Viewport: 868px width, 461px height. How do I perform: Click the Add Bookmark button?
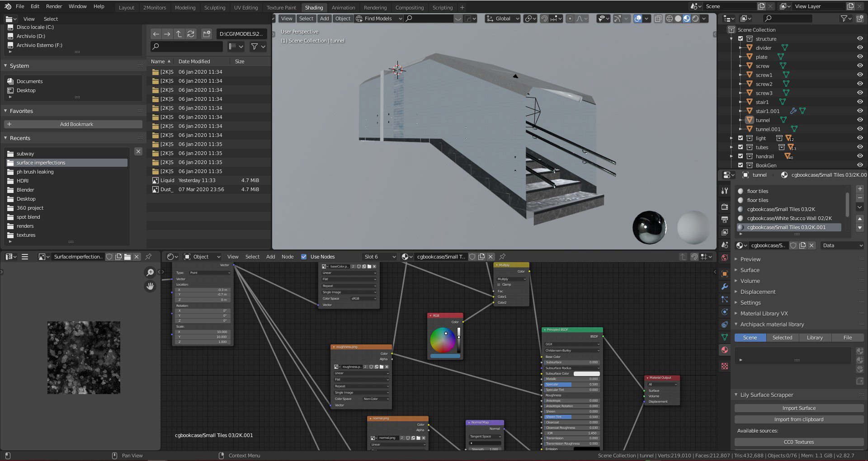click(73, 124)
